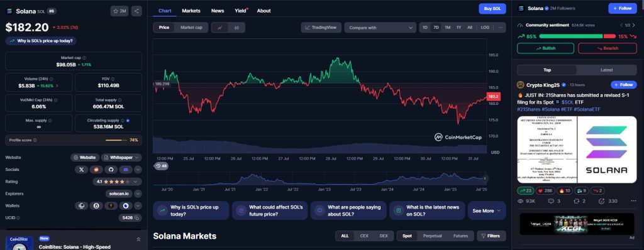The width and height of the screenshot is (644, 250).
Task: Click the second wallet icon
Action: pyautogui.click(x=96, y=205)
